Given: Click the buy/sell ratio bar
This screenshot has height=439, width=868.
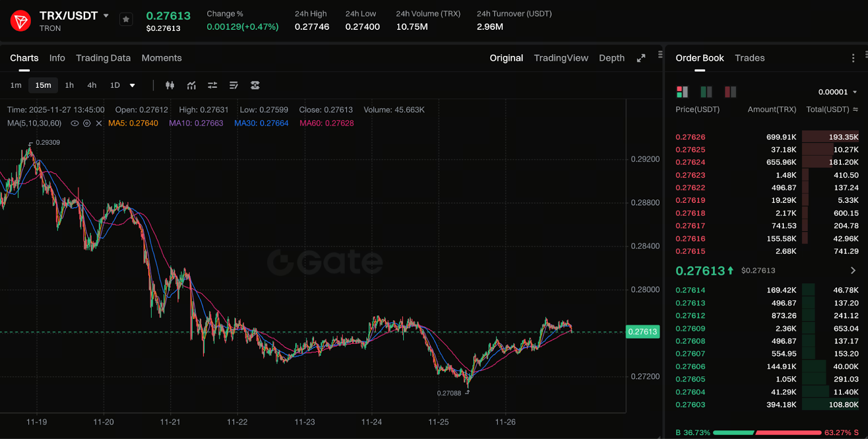Looking at the screenshot, I should point(767,432).
